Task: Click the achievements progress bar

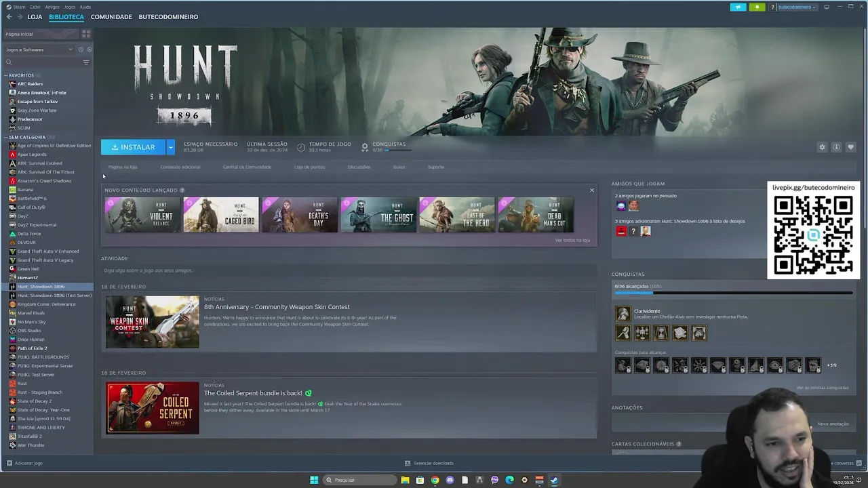Action: 734,293
